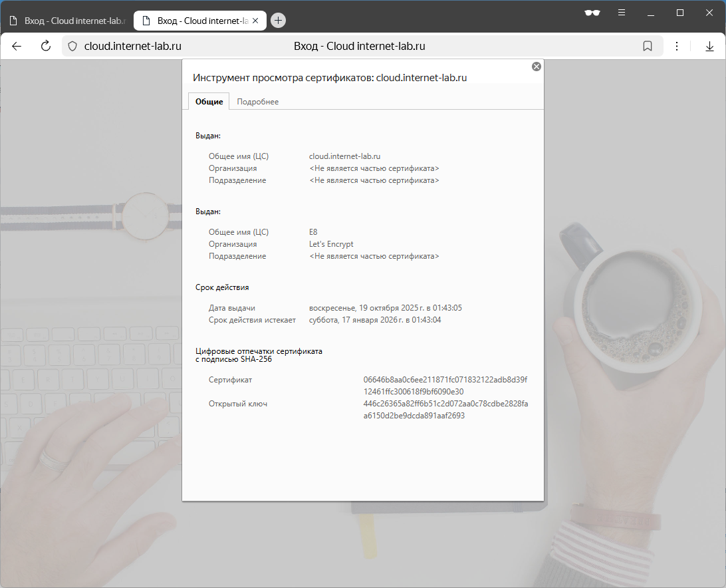This screenshot has height=588, width=726.
Task: Open the browser hamburger menu
Action: click(x=622, y=13)
